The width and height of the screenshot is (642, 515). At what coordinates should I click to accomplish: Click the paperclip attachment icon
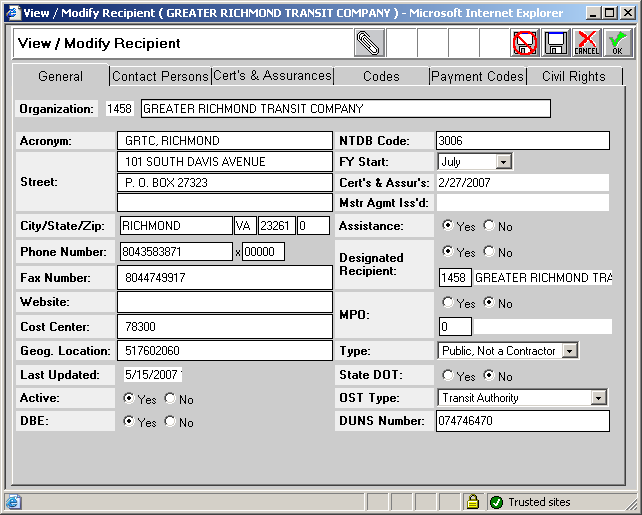click(369, 43)
